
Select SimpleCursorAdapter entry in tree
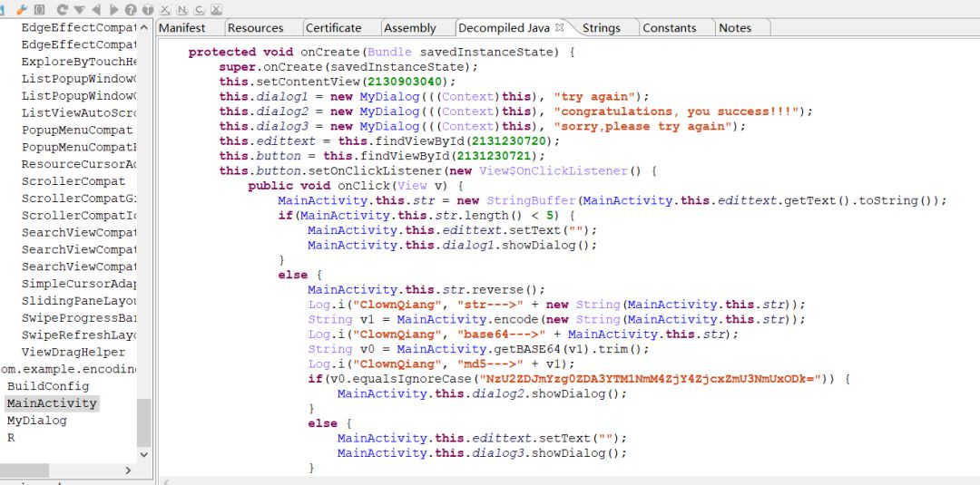79,284
